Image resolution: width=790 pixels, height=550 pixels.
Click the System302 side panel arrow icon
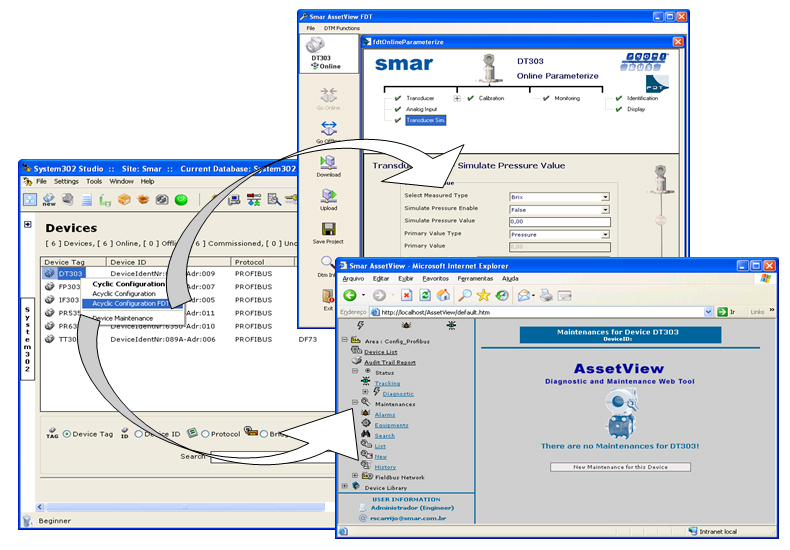pyautogui.click(x=28, y=224)
